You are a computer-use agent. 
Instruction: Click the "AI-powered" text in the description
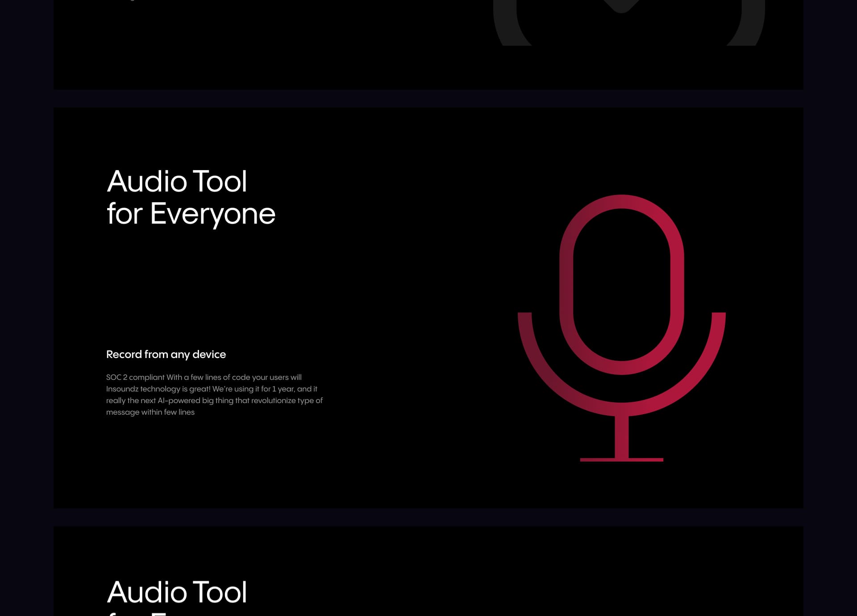pos(179,400)
